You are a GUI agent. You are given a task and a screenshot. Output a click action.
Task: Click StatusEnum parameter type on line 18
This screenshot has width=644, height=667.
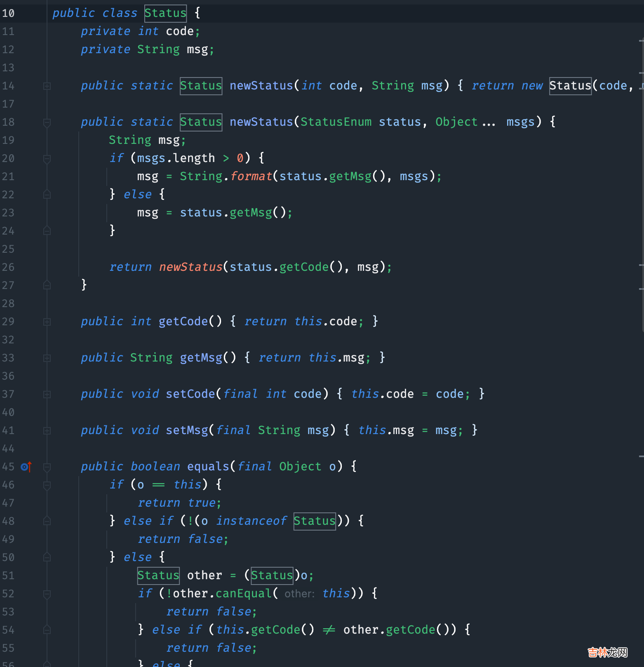tap(336, 122)
